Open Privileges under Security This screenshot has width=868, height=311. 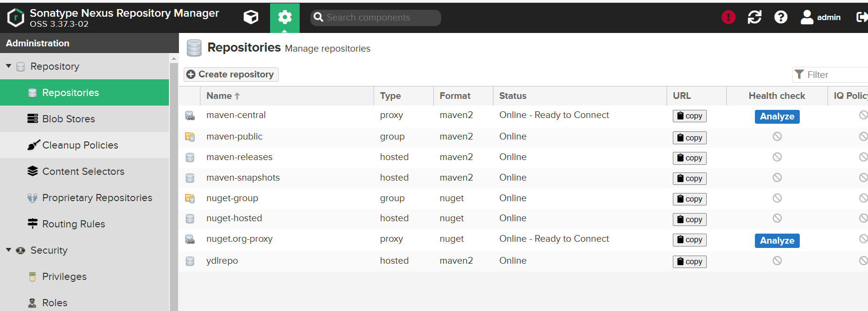[x=84, y=277]
